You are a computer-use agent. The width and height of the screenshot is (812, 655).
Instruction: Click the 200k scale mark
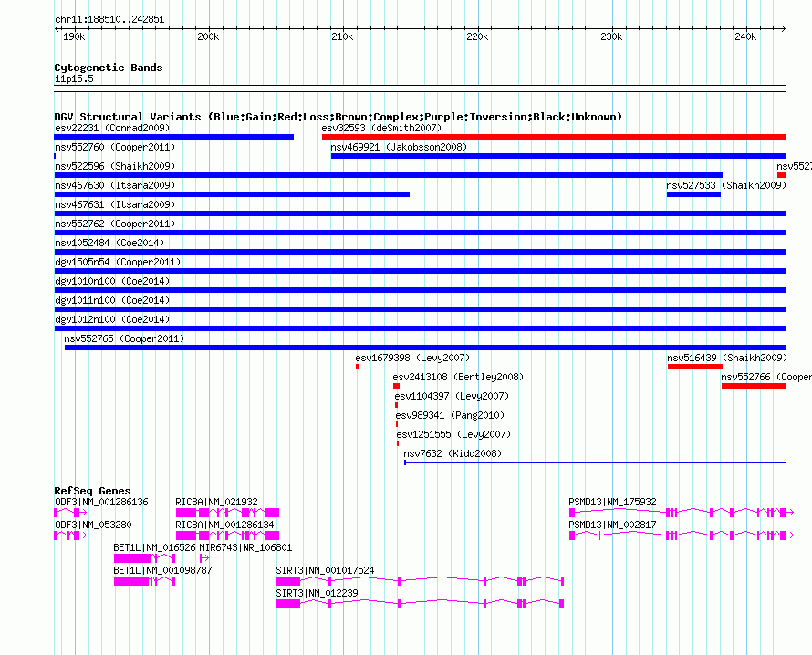pyautogui.click(x=208, y=36)
